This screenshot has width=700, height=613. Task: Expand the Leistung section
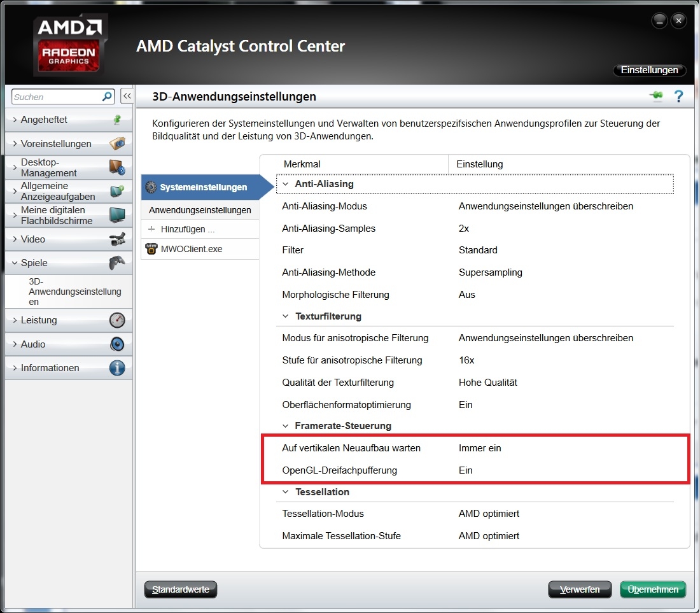15,320
